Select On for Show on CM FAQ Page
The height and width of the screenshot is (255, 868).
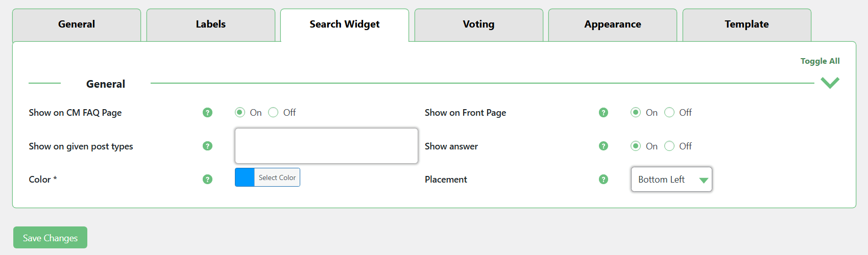click(x=240, y=113)
